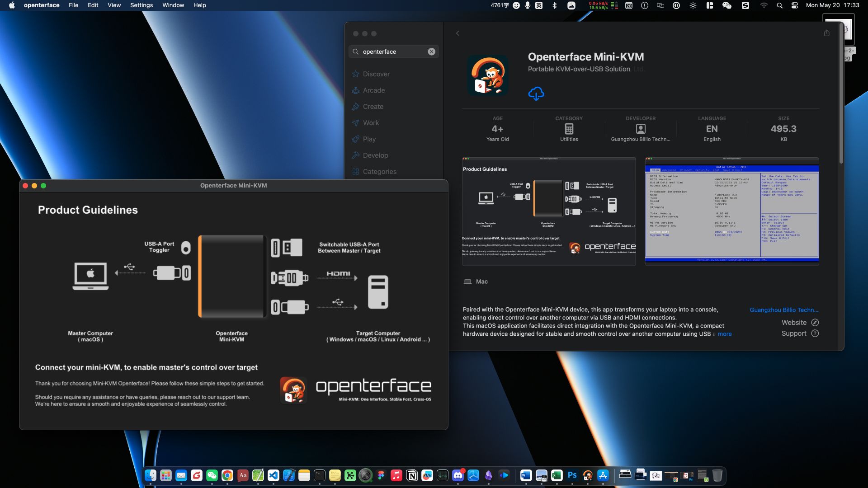Open the developer Website link
This screenshot has height=488, width=868.
[800, 322]
